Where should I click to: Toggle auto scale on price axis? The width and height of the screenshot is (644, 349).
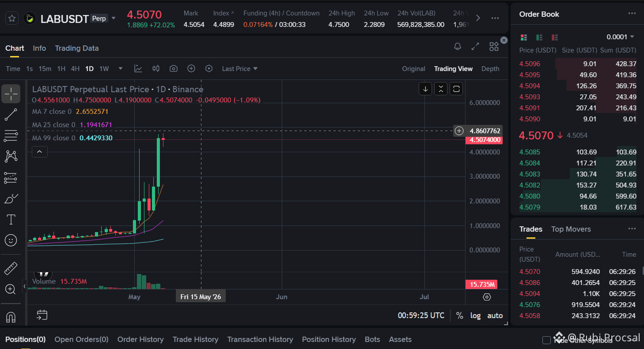tap(495, 315)
